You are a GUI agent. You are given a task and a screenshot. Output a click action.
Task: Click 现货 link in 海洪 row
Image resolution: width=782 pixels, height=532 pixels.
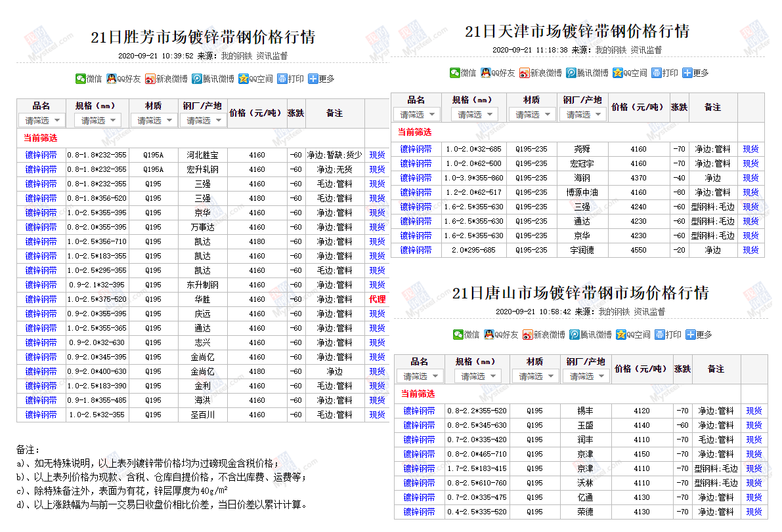click(x=377, y=401)
